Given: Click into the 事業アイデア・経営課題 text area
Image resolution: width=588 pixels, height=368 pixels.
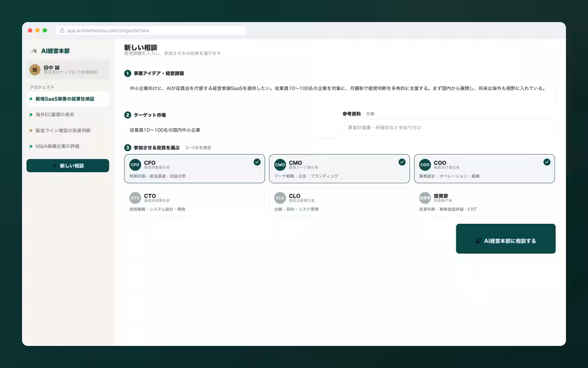Looking at the screenshot, I should pyautogui.click(x=340, y=92).
